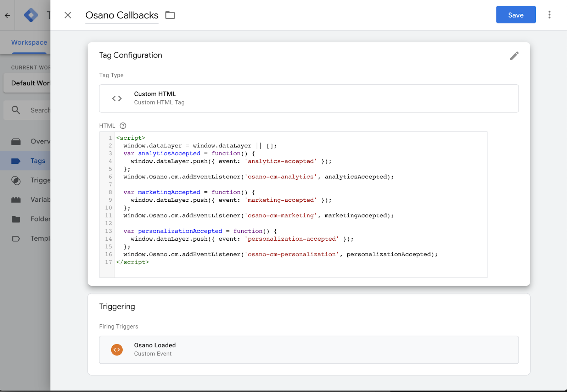Screen dimensions: 567x392
Task: Click the folder icon beside Osano Callbacks
Action: (x=170, y=15)
